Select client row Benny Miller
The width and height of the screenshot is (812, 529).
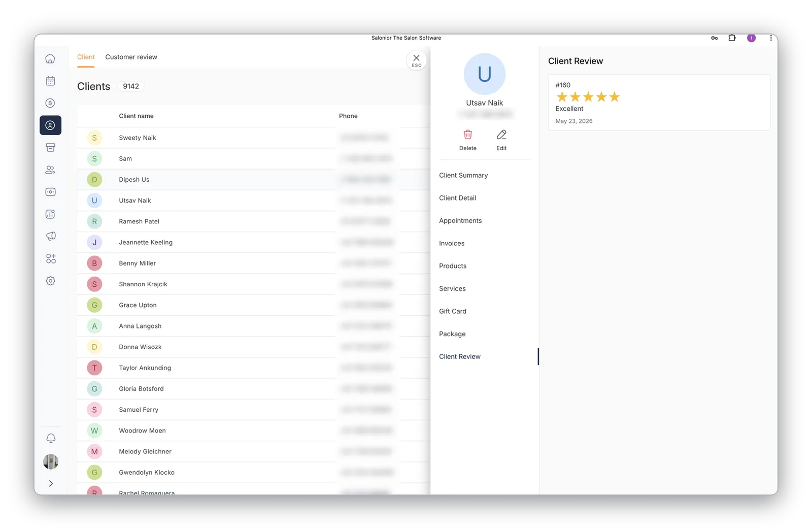(x=254, y=263)
